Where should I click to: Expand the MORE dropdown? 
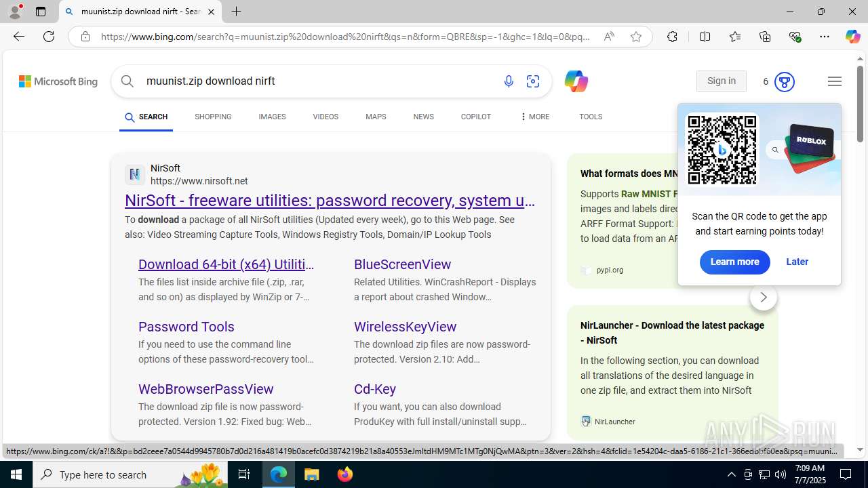tap(534, 117)
